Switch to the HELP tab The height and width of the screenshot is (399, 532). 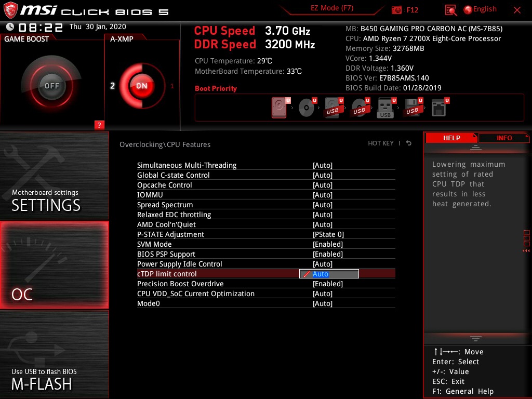tap(451, 138)
